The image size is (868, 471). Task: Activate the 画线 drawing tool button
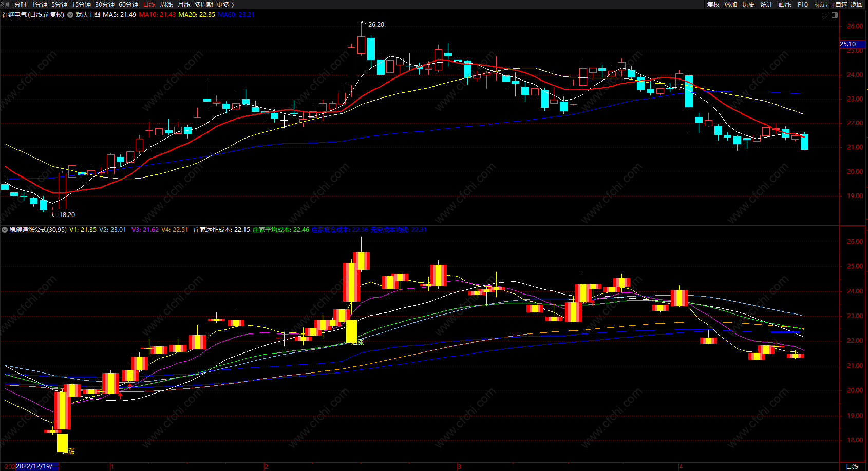[x=785, y=5]
